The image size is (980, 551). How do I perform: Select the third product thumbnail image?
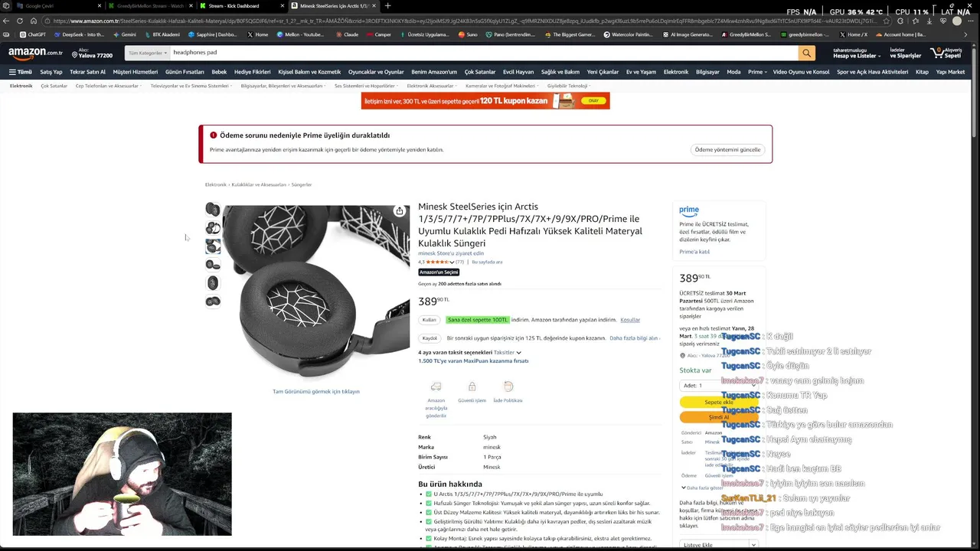point(213,246)
